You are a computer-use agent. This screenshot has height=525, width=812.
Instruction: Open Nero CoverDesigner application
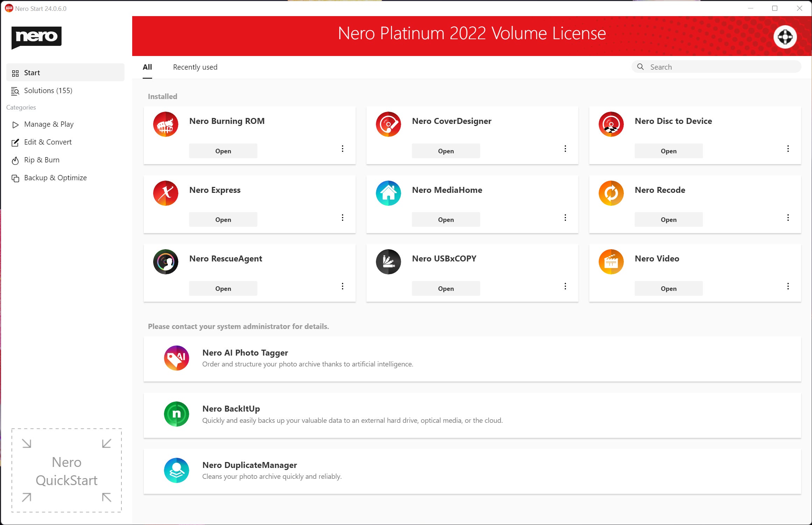click(x=446, y=150)
